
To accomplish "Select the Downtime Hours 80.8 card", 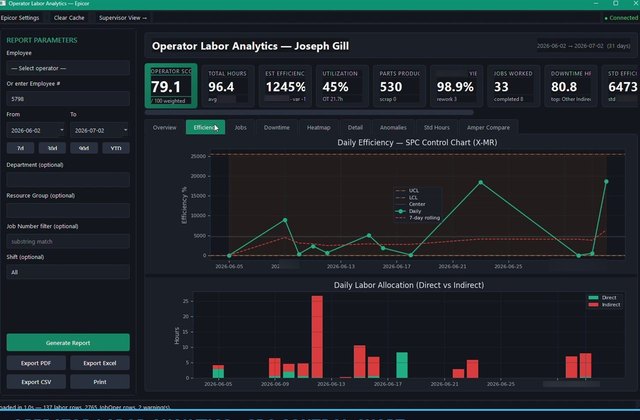I will (571, 86).
